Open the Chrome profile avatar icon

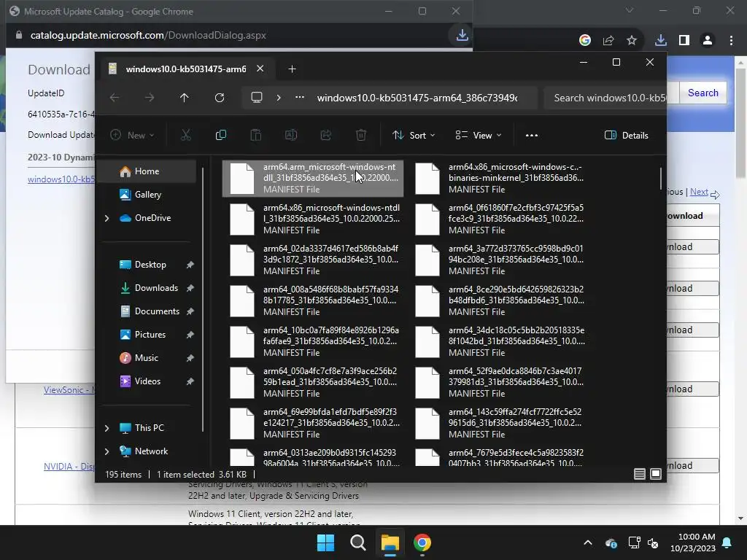click(x=708, y=41)
